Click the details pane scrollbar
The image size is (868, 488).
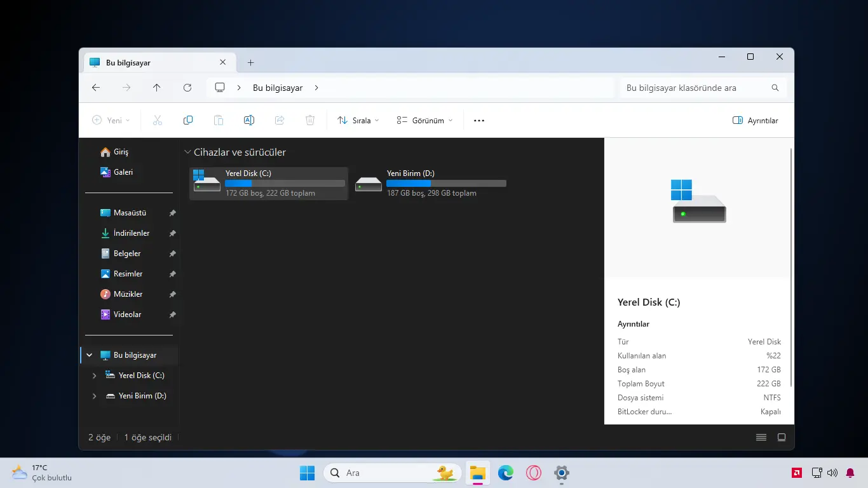click(791, 268)
